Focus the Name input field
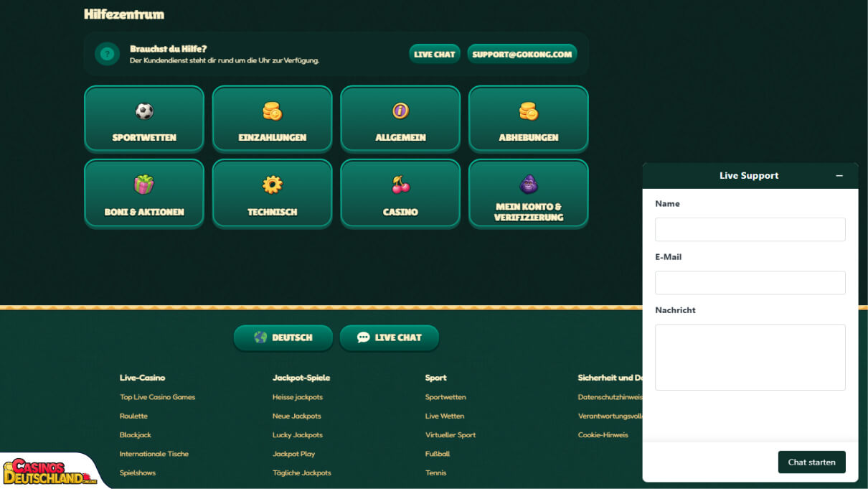Viewport: 868px width, 489px height. [x=750, y=230]
